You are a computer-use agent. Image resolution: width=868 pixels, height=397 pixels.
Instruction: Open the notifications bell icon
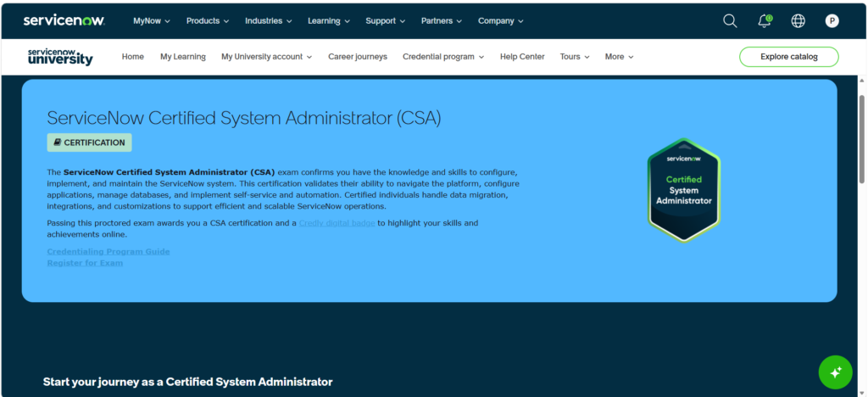(765, 21)
